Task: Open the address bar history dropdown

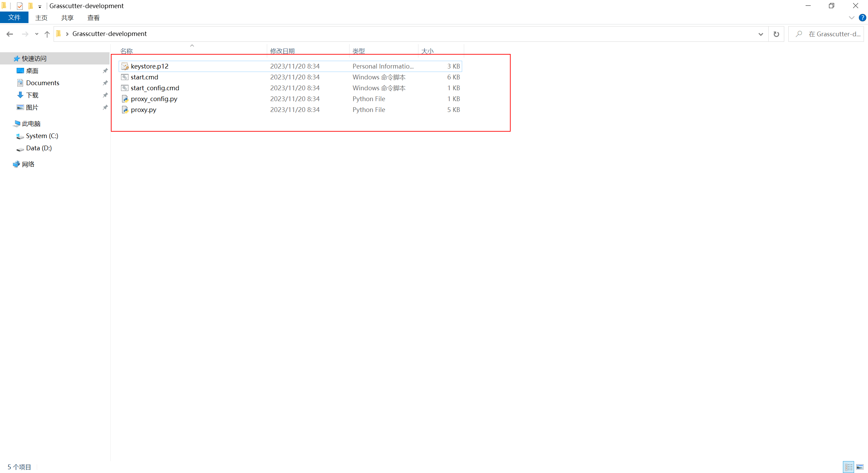Action: [x=761, y=34]
